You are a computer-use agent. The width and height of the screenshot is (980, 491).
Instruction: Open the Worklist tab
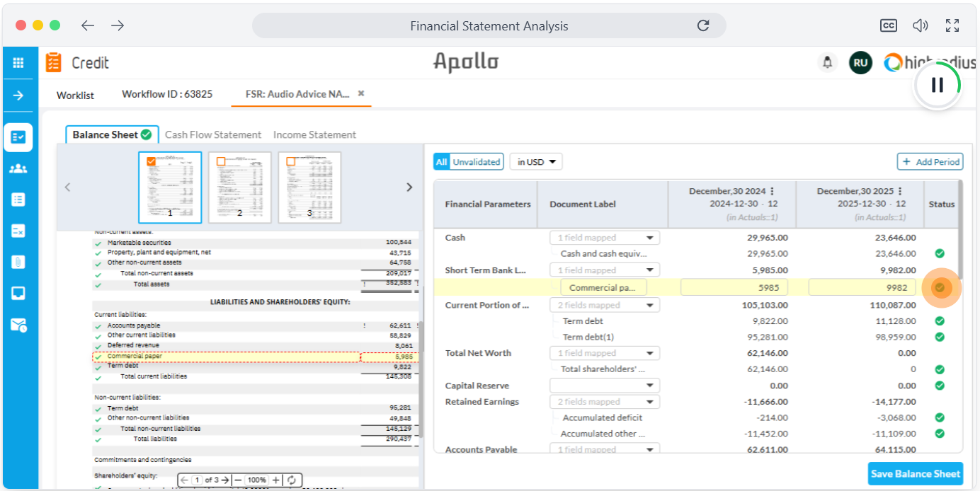(75, 95)
